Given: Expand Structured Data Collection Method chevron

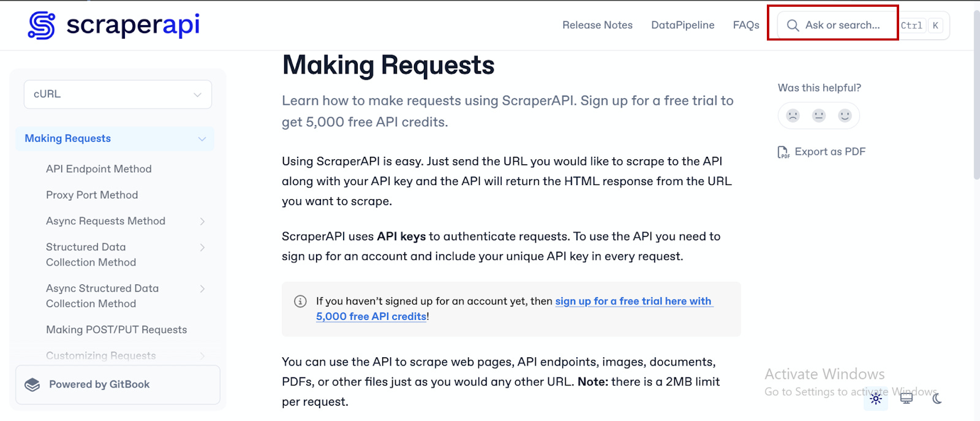Looking at the screenshot, I should point(202,248).
